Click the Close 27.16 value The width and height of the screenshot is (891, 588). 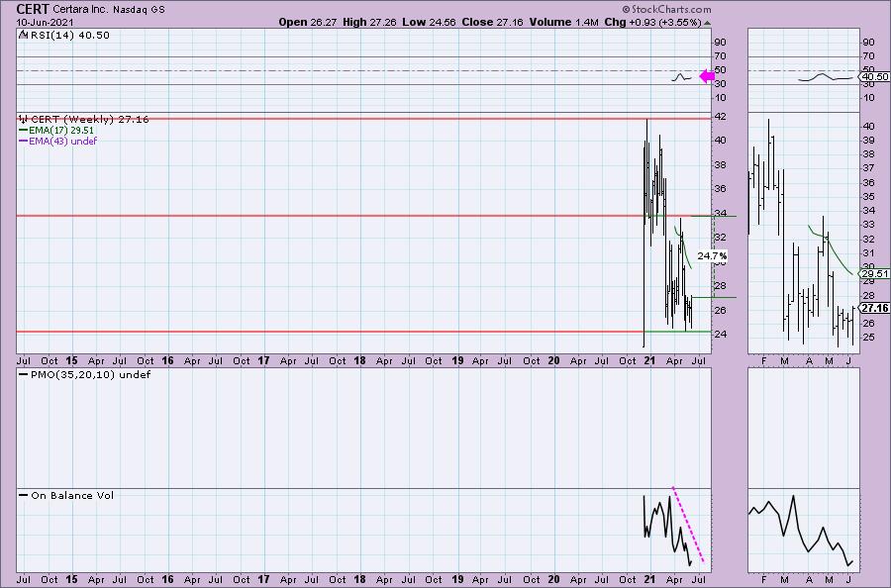(x=493, y=22)
